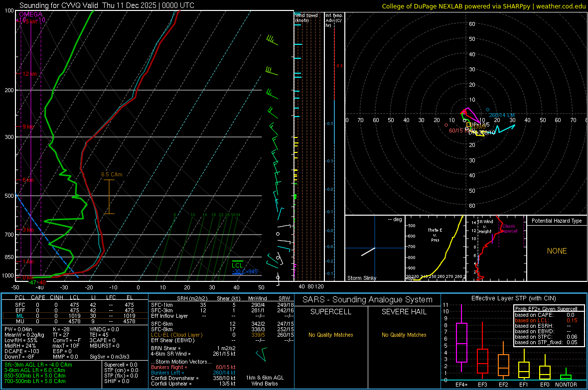Click the LCL-EL (Cloud Layer) row
Viewport: 588px width, 390px height.
(222, 335)
